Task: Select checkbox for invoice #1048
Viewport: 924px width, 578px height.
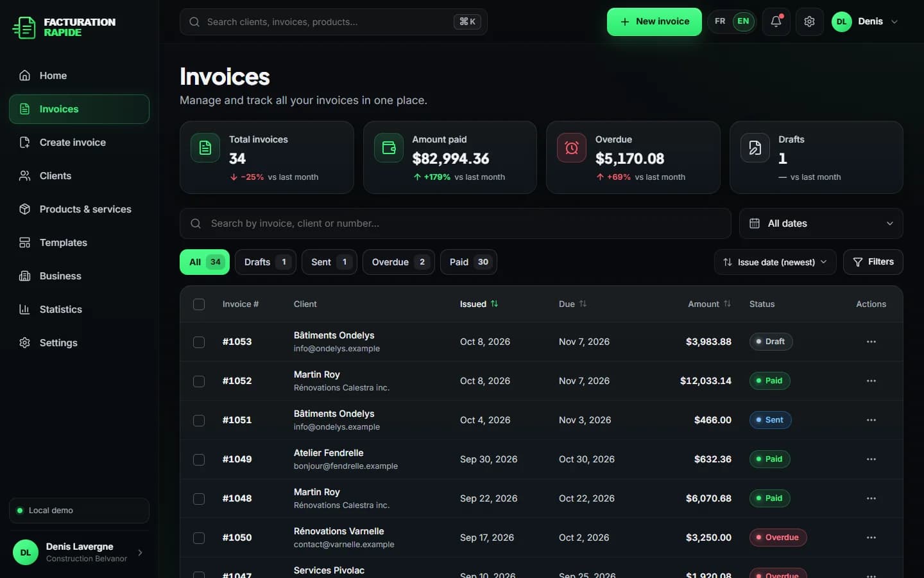Action: click(199, 499)
